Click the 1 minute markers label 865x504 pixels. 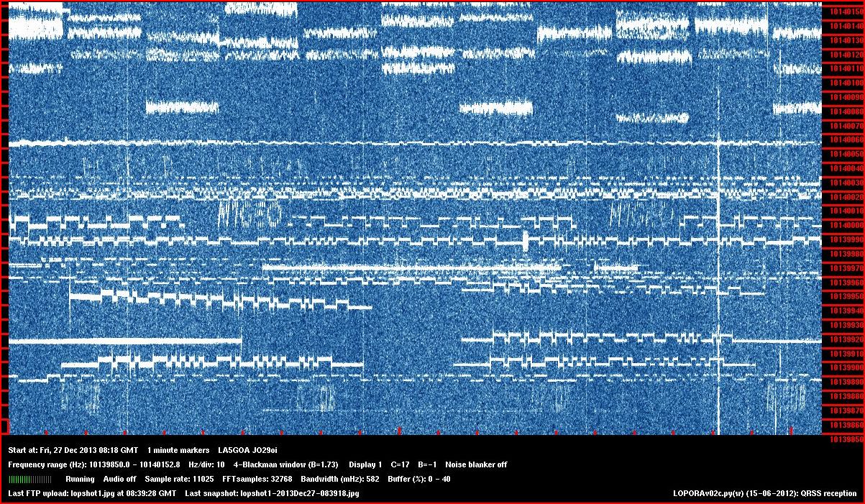(178, 450)
